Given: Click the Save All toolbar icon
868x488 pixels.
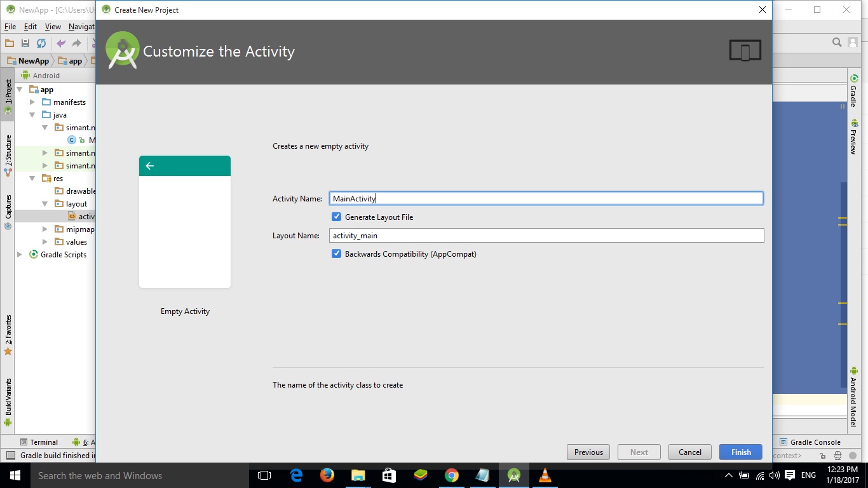Looking at the screenshot, I should point(25,43).
